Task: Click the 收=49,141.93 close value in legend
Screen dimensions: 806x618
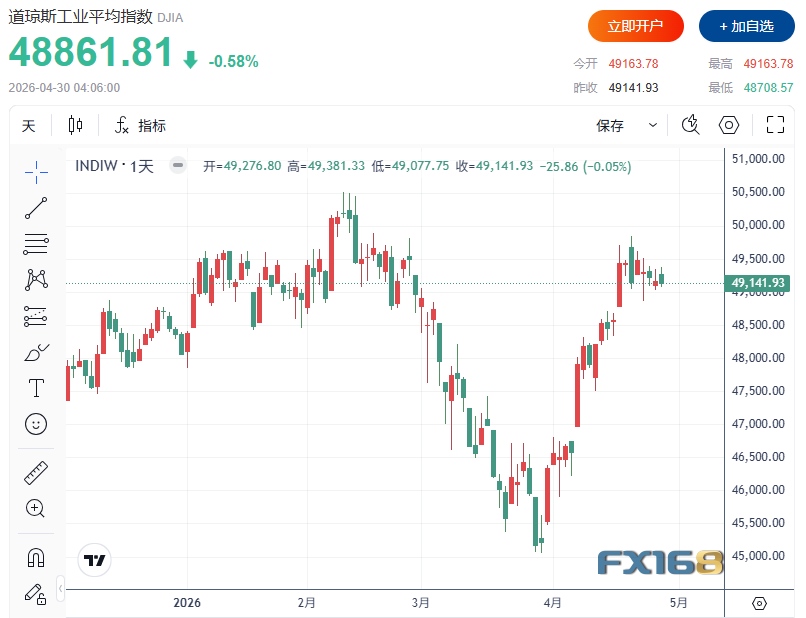Action: tap(494, 166)
